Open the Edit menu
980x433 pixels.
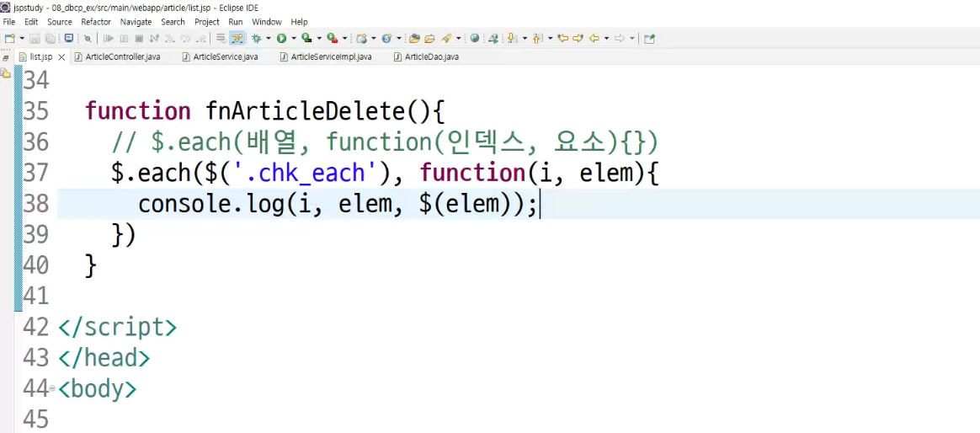31,22
